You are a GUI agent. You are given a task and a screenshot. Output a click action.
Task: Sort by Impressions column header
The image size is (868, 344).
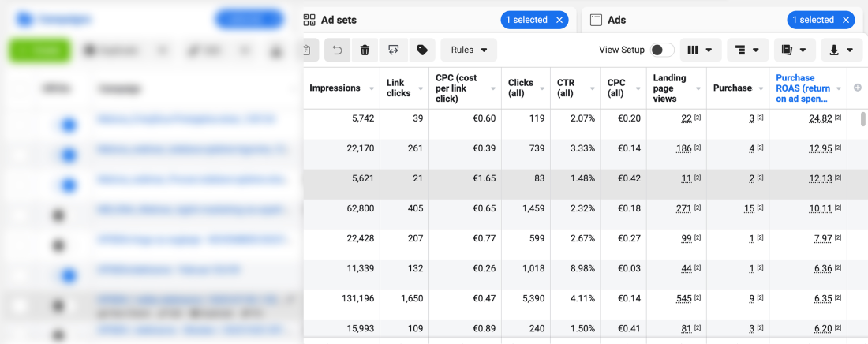click(x=335, y=88)
